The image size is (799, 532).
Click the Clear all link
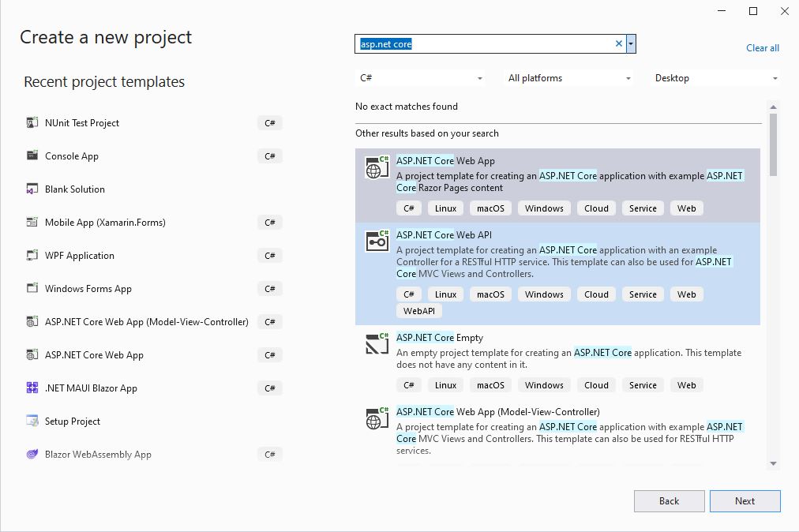(763, 48)
